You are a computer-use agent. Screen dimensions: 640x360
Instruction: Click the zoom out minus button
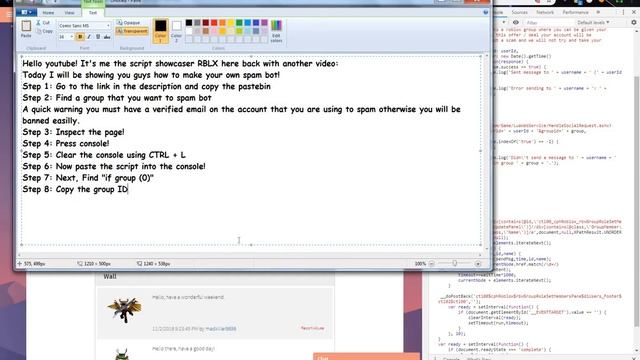(432, 264)
